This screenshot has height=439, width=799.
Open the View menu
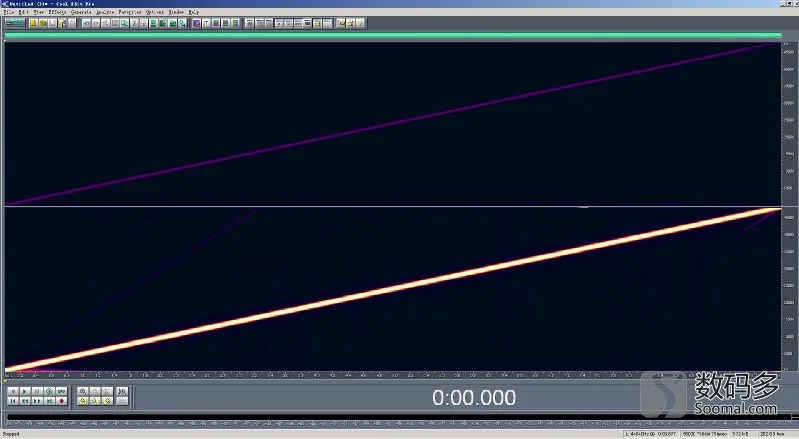(39, 12)
